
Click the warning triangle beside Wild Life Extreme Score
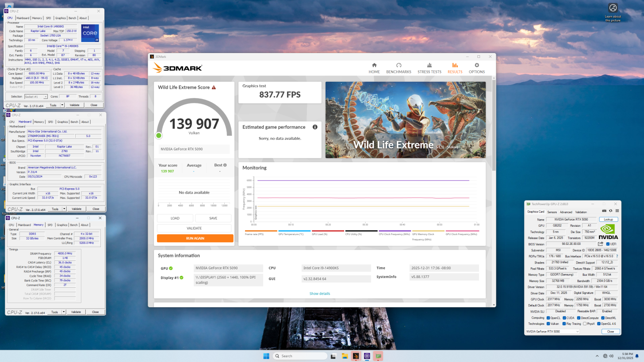click(214, 88)
